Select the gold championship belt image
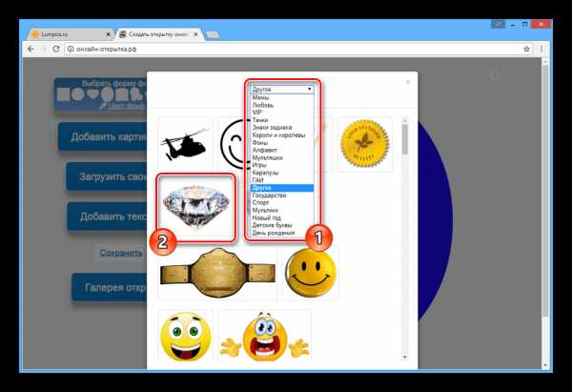The width and height of the screenshot is (572, 392). 217,273
